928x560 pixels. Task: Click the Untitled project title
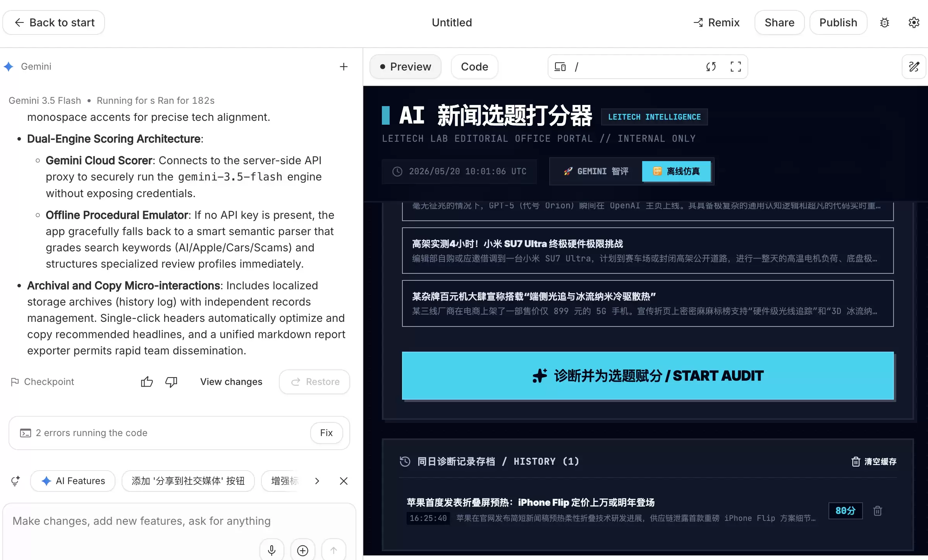452,22
